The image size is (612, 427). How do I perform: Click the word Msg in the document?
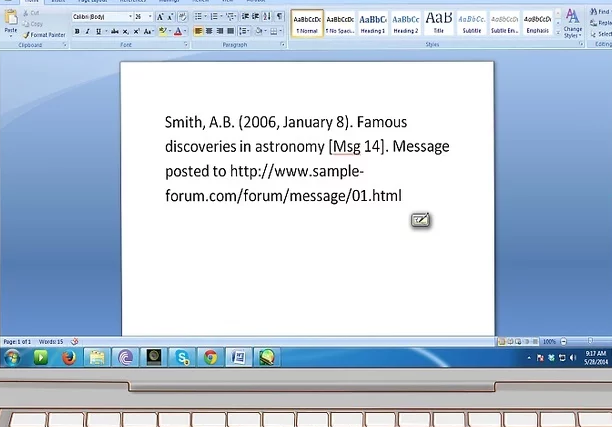point(346,146)
